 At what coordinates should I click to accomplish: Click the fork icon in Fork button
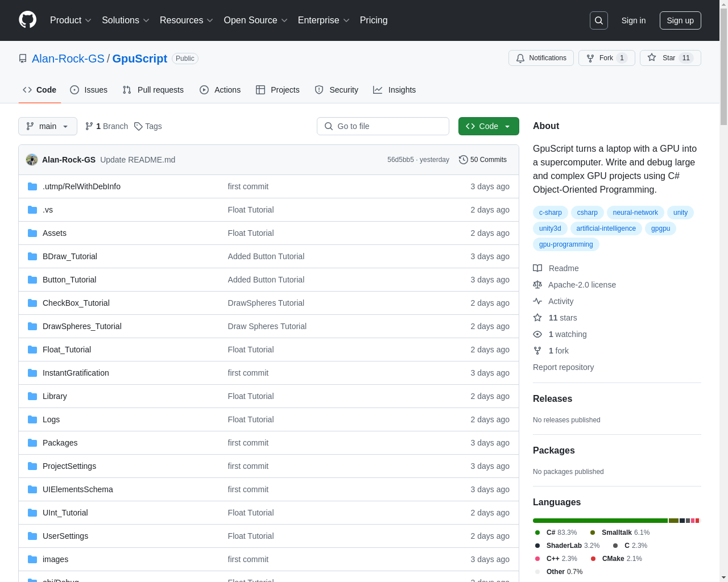click(x=590, y=58)
